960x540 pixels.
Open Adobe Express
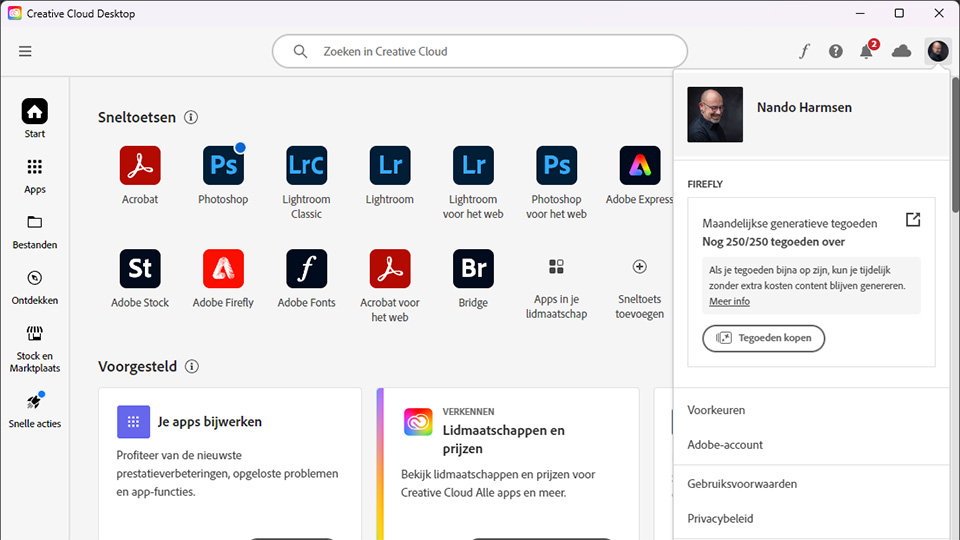640,175
